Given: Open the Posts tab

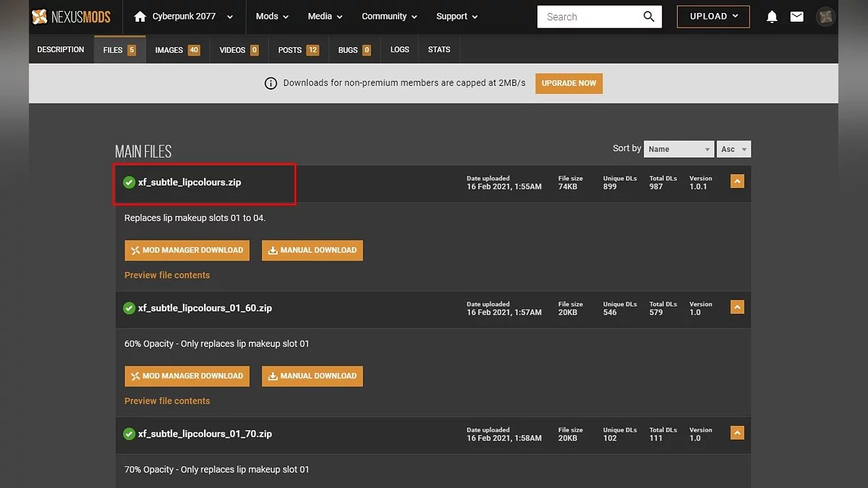Looking at the screenshot, I should tap(297, 50).
